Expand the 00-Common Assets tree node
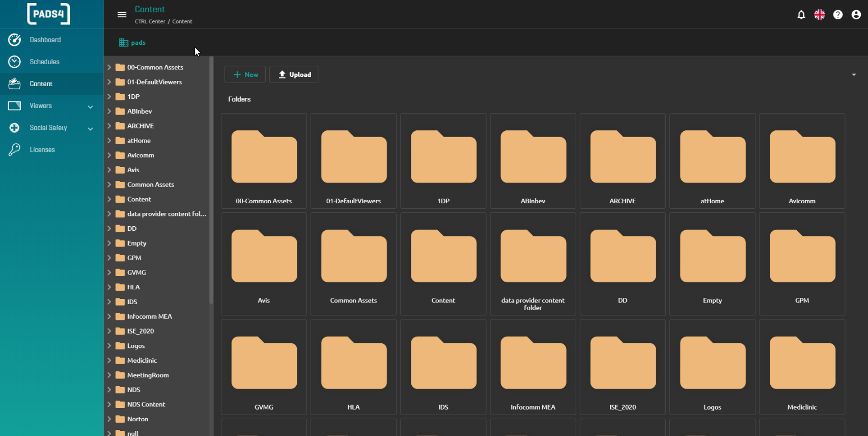The height and width of the screenshot is (436, 868). (109, 67)
